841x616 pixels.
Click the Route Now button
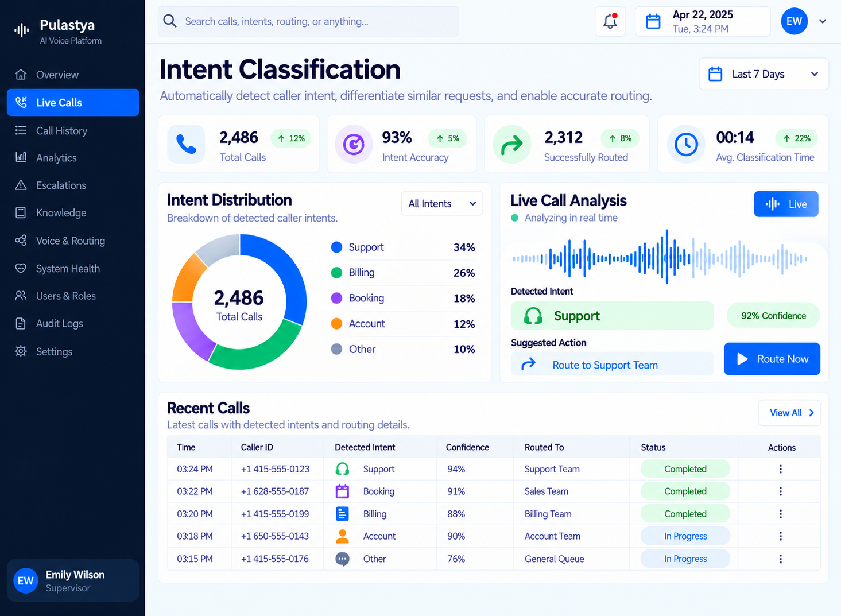pyautogui.click(x=772, y=359)
